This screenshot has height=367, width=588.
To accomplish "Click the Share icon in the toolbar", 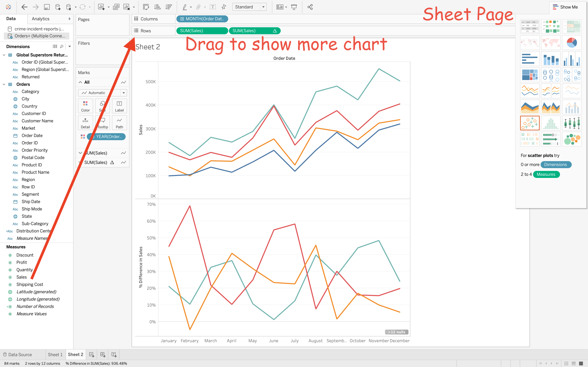I will point(310,7).
